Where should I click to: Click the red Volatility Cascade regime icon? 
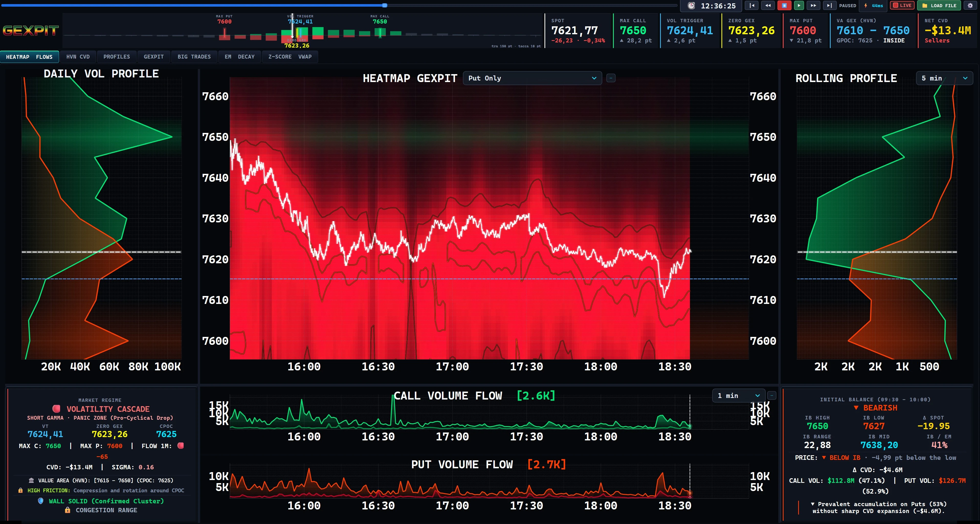56,409
